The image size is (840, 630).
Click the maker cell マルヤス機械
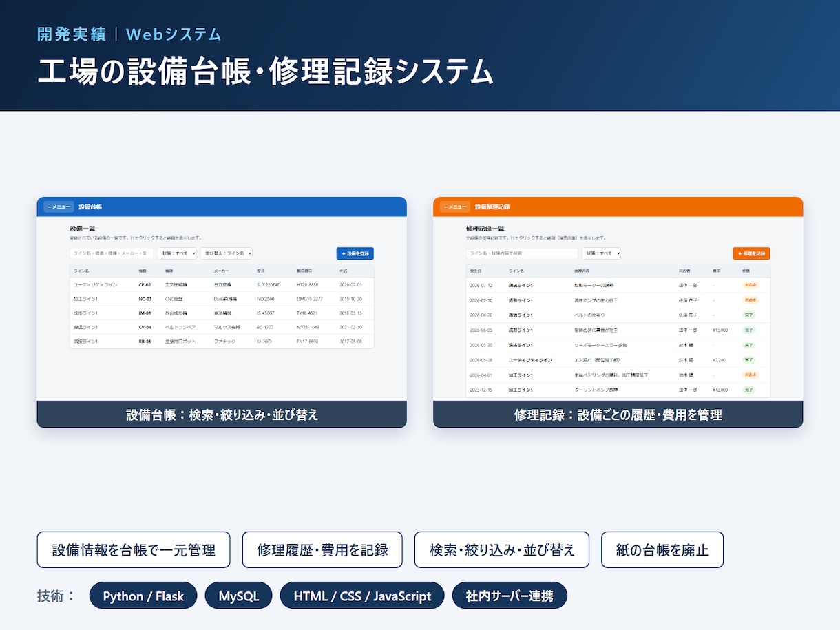[x=227, y=327]
